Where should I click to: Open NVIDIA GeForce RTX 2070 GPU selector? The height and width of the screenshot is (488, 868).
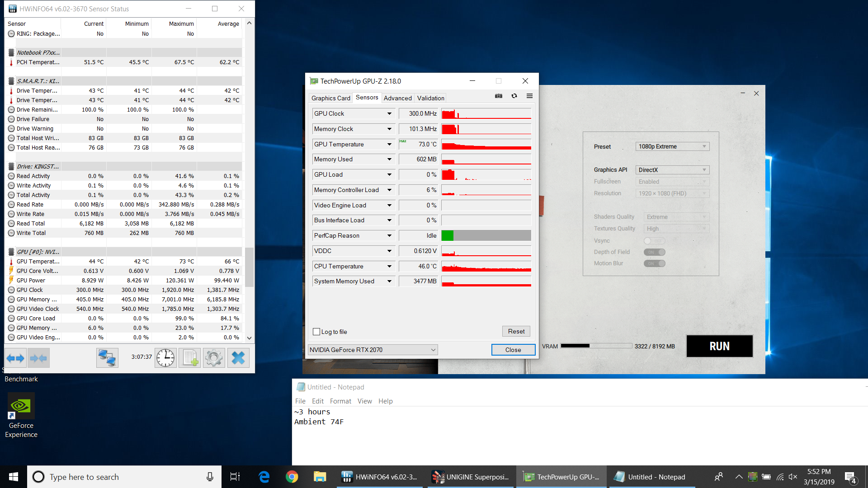(373, 350)
